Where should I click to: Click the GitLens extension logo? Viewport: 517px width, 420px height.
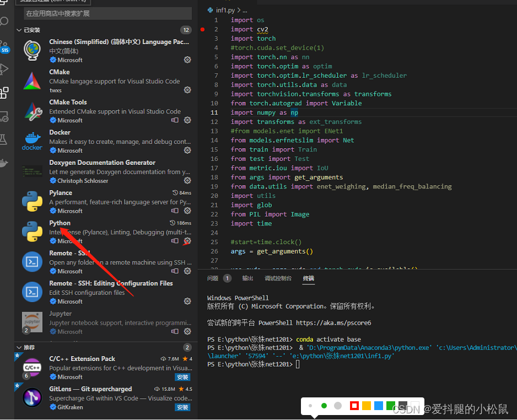[x=32, y=397]
